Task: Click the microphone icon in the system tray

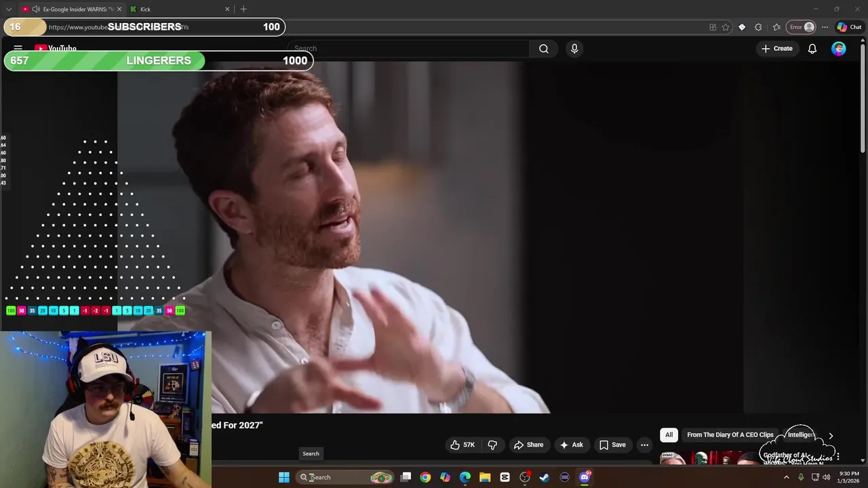Action: [x=801, y=477]
